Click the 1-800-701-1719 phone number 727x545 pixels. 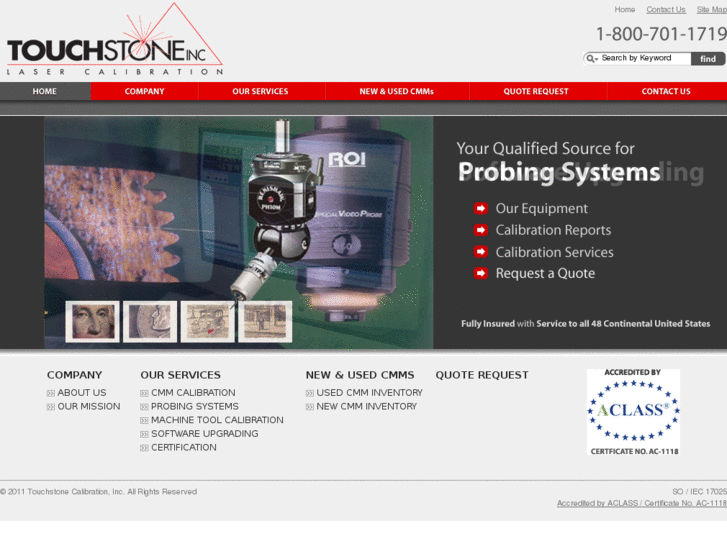661,34
